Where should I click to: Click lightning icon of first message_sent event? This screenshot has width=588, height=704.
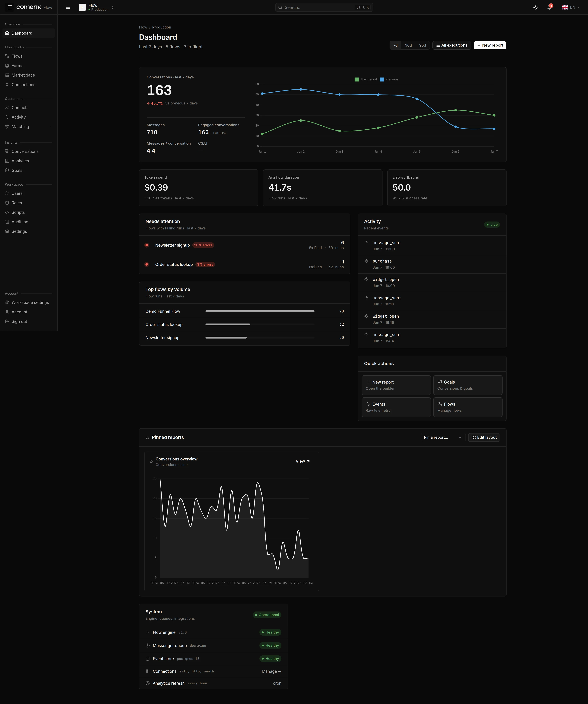[366, 243]
